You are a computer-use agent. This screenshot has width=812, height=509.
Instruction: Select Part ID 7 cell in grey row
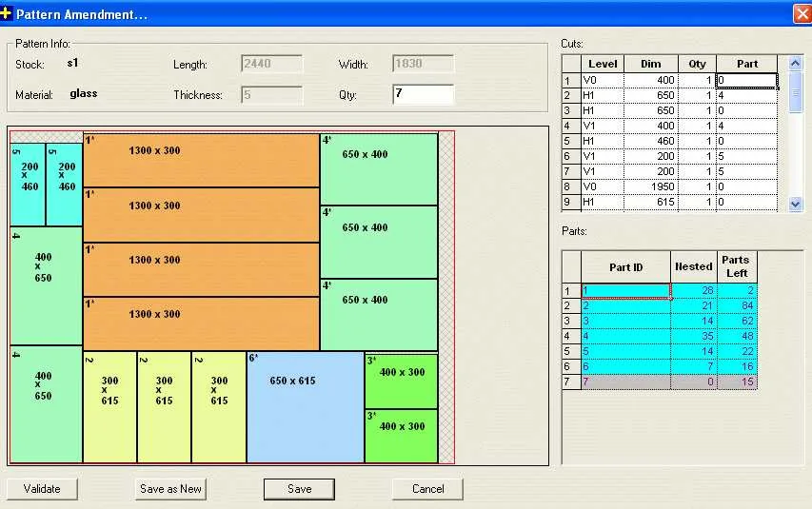625,382
